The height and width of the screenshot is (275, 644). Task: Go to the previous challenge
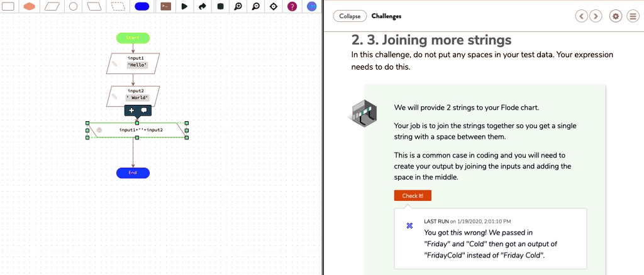tap(582, 16)
